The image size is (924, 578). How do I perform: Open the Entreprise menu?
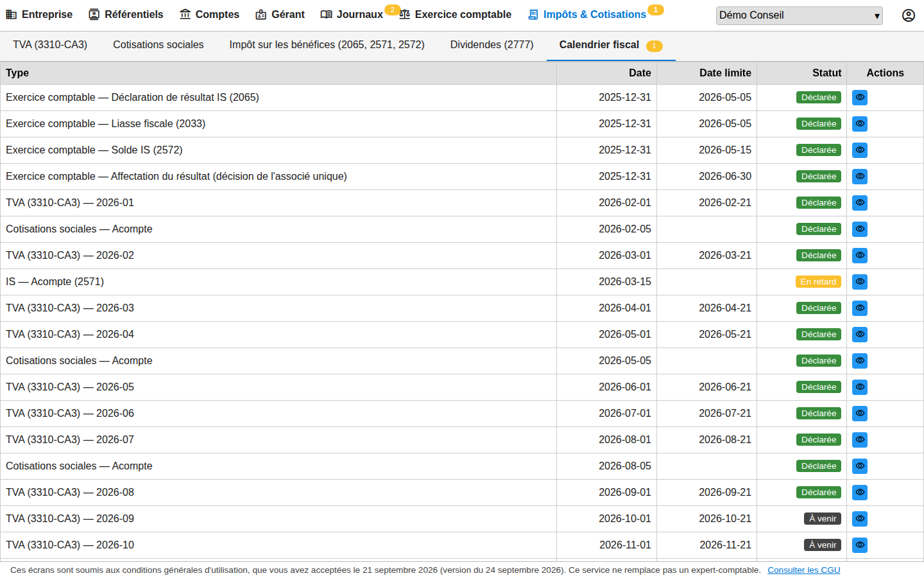click(x=39, y=15)
